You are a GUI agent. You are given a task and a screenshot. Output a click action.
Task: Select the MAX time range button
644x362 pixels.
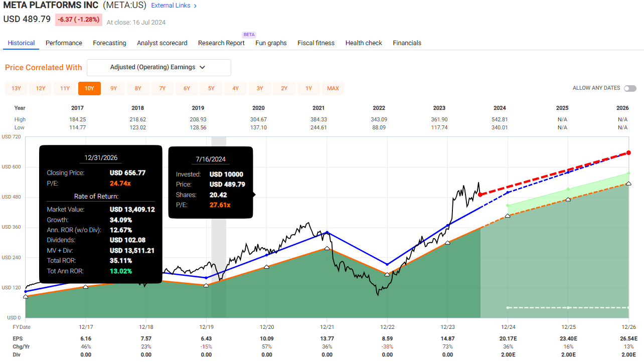click(x=333, y=88)
